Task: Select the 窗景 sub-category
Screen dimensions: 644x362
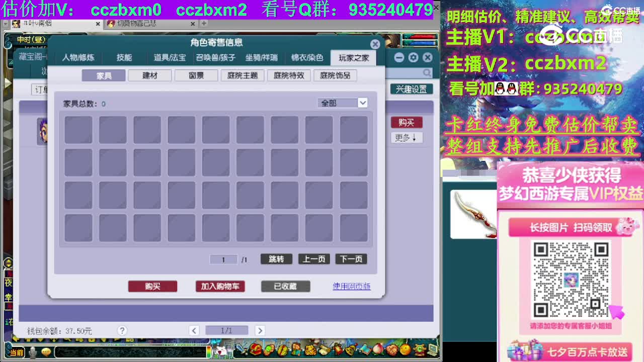Action: (x=196, y=75)
